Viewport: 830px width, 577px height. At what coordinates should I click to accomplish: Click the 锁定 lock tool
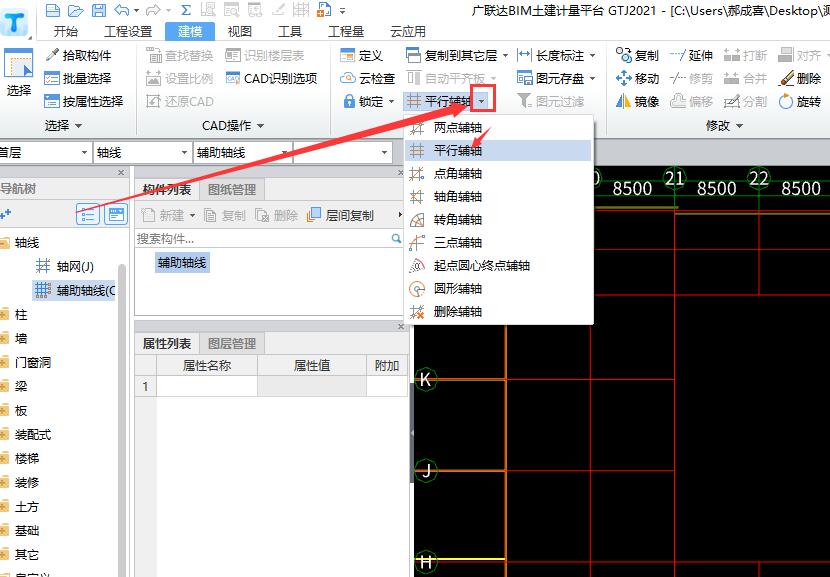click(x=363, y=101)
